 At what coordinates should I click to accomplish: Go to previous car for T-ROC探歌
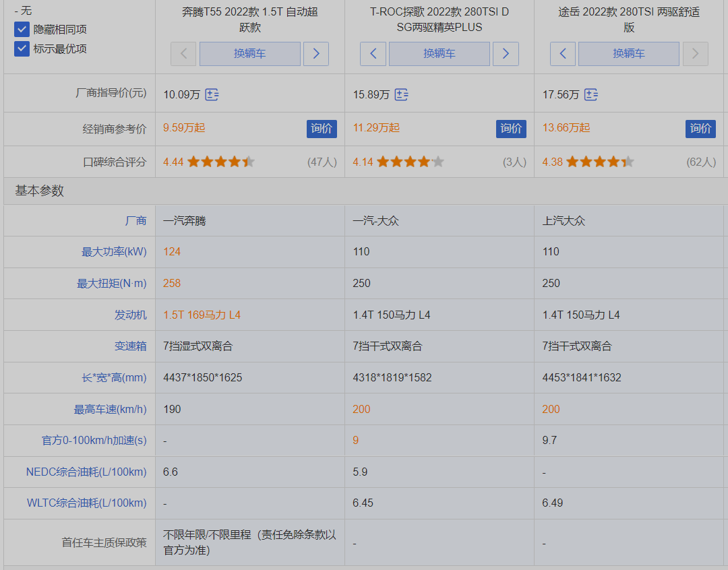click(x=373, y=54)
